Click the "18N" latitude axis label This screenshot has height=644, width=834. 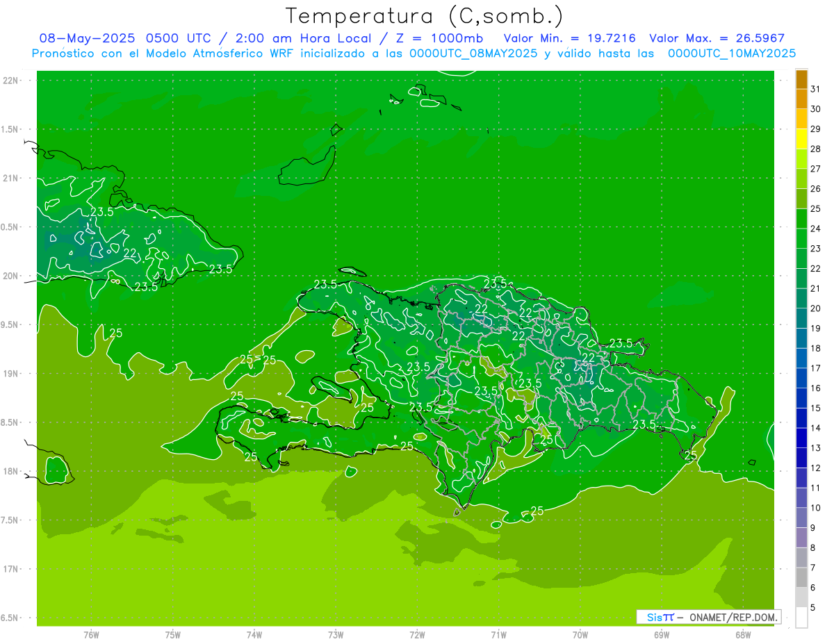pyautogui.click(x=12, y=471)
